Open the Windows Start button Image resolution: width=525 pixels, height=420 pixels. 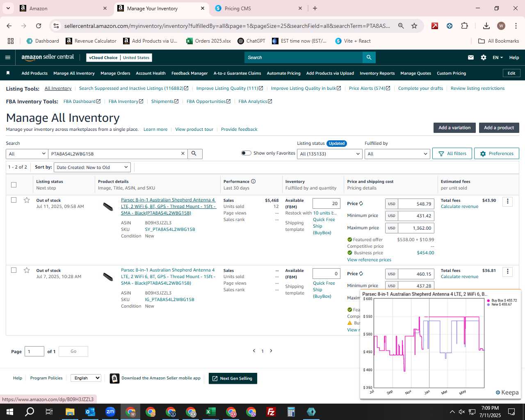(x=10, y=412)
